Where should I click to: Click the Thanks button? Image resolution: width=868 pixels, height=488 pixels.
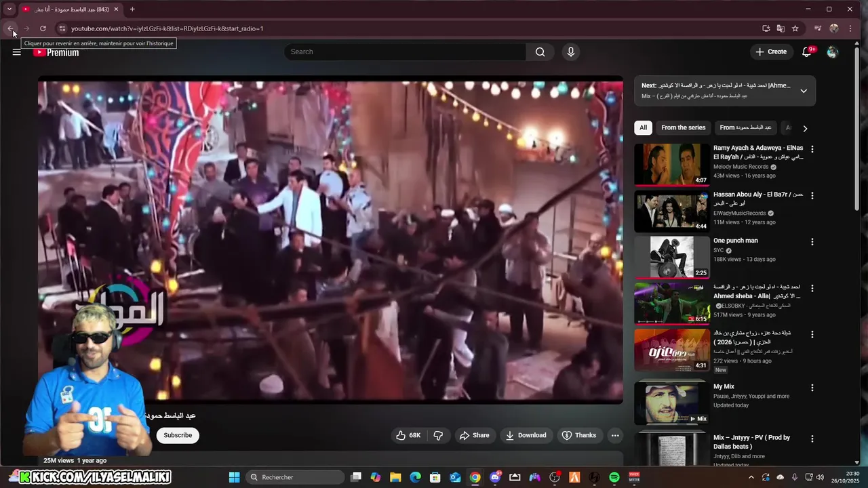point(578,435)
